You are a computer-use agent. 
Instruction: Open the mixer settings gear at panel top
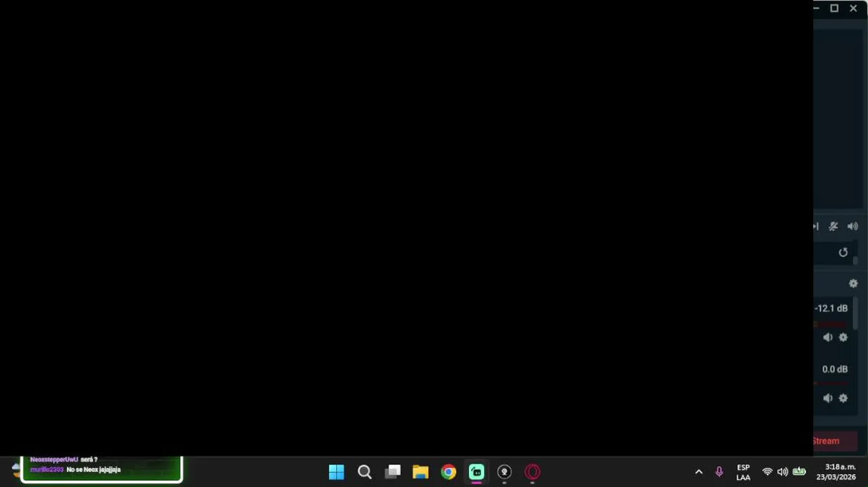[x=853, y=283]
